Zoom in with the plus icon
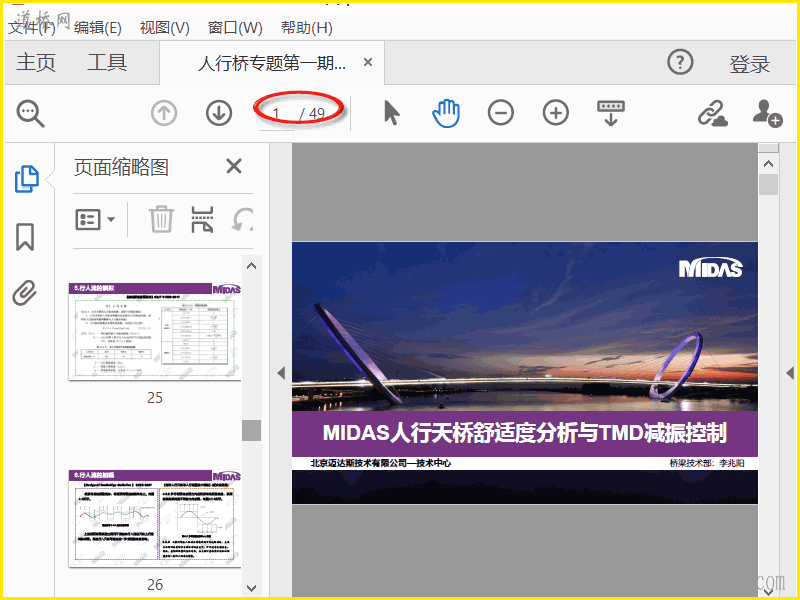This screenshot has height=600, width=800. (556, 113)
